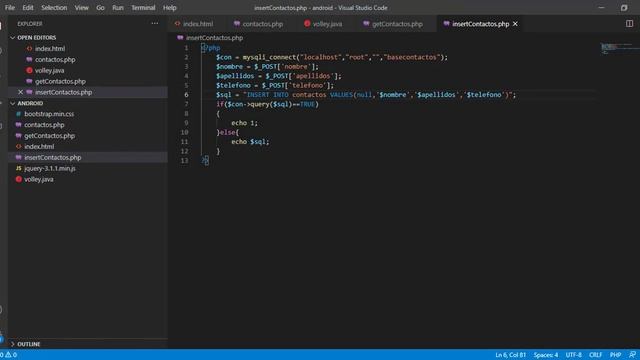The height and width of the screenshot is (360, 640).
Task: Change language mode via PHP status
Action: tap(615, 355)
